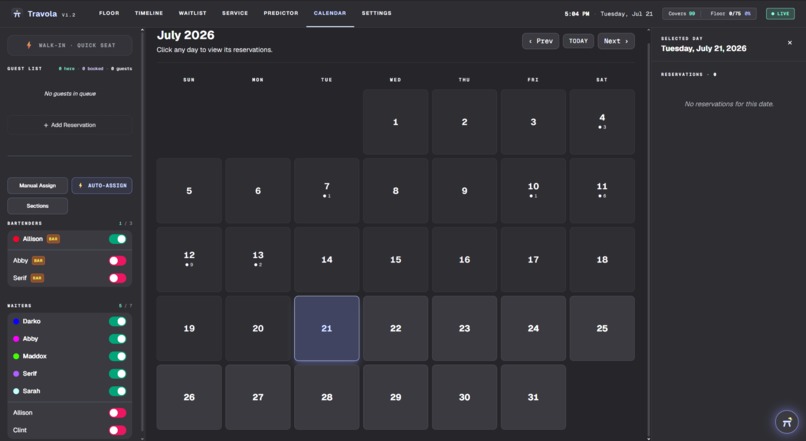This screenshot has width=806, height=441.
Task: Click the "July 2026" heading
Action: pyautogui.click(x=186, y=35)
